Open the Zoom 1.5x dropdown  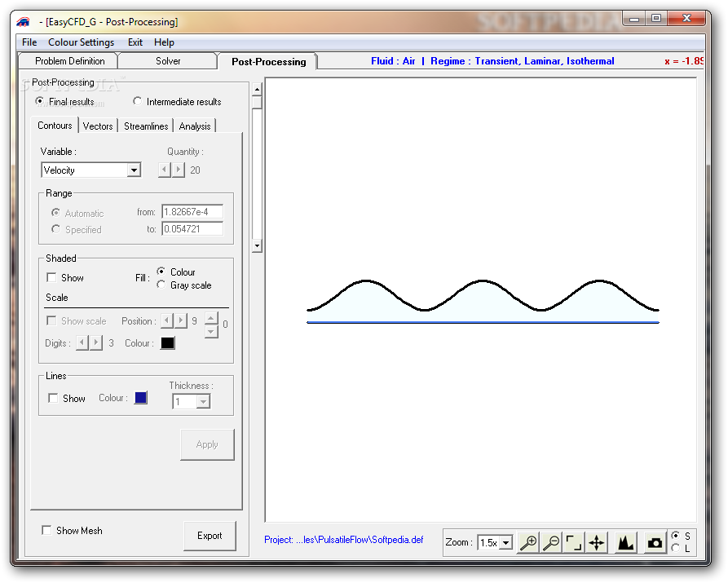(x=506, y=542)
